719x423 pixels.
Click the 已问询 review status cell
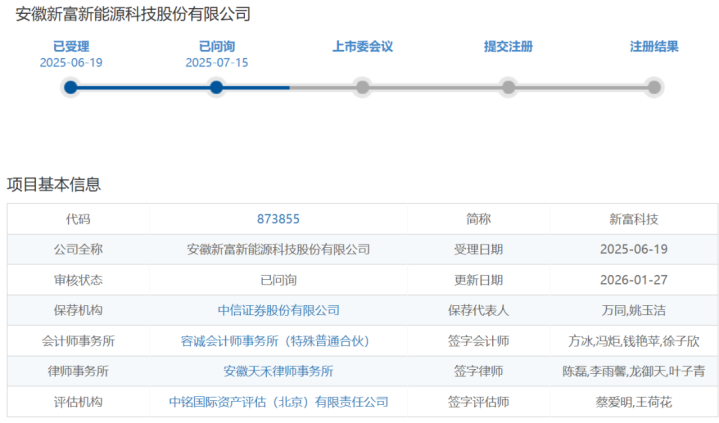[x=278, y=280]
